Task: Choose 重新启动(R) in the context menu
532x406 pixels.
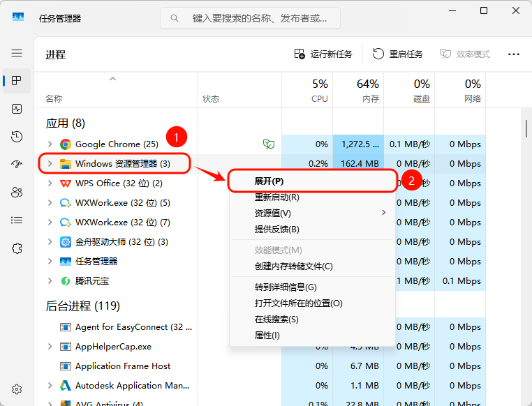Action: [x=312, y=197]
